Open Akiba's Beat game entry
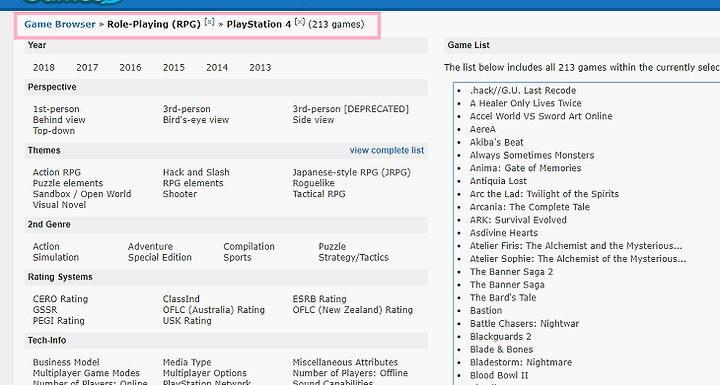720x385 pixels. (x=496, y=142)
